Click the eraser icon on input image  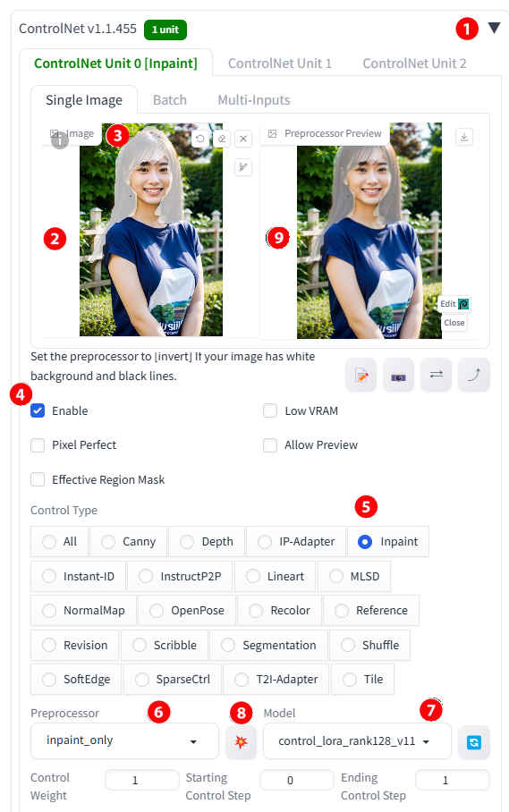[222, 139]
